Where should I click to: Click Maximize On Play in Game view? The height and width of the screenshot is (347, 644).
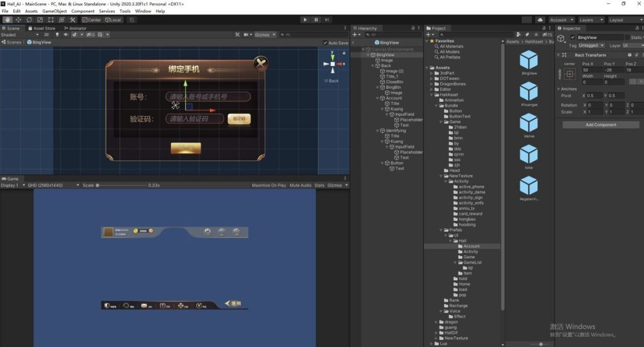click(269, 185)
